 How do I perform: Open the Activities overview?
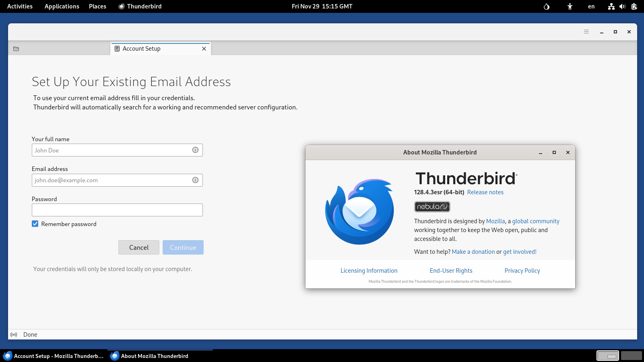(20, 6)
